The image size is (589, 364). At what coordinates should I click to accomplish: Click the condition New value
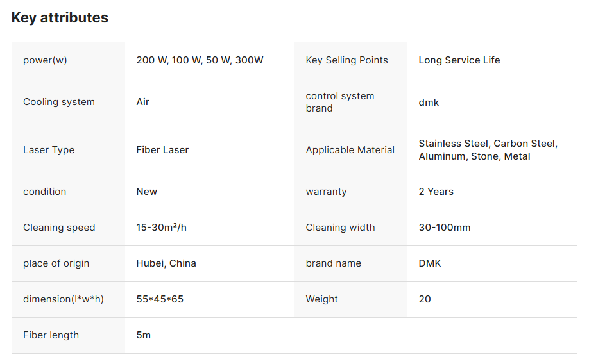146,192
